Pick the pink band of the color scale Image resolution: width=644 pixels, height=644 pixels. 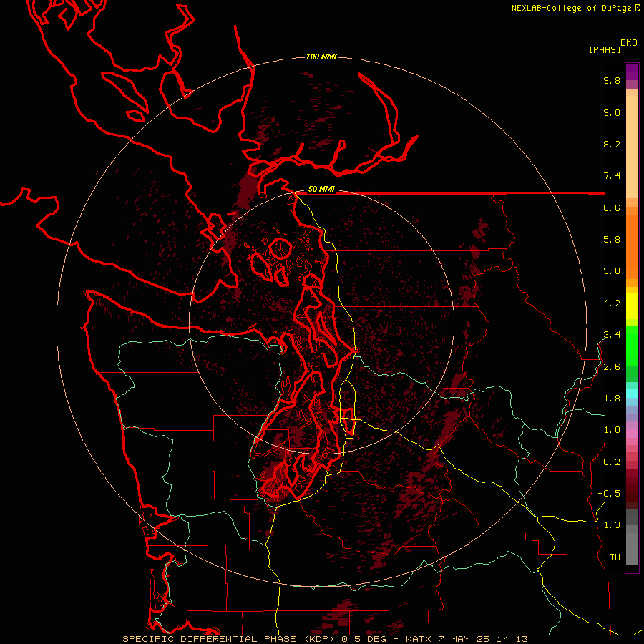(632, 434)
